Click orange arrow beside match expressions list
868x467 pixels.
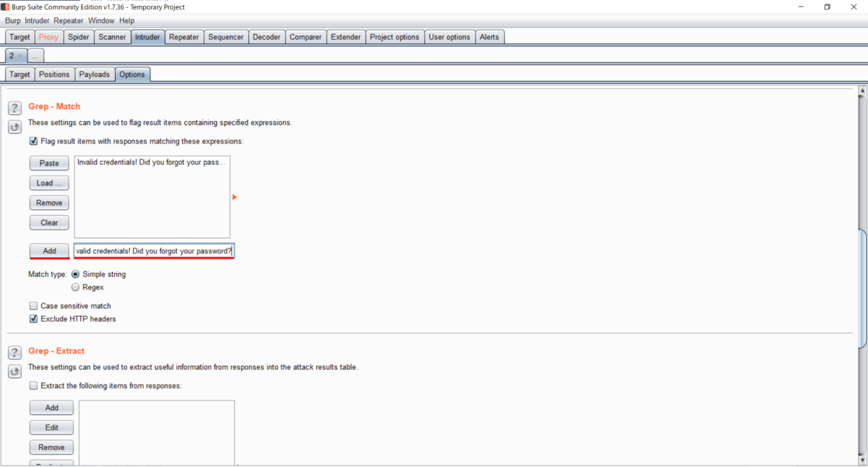click(234, 197)
